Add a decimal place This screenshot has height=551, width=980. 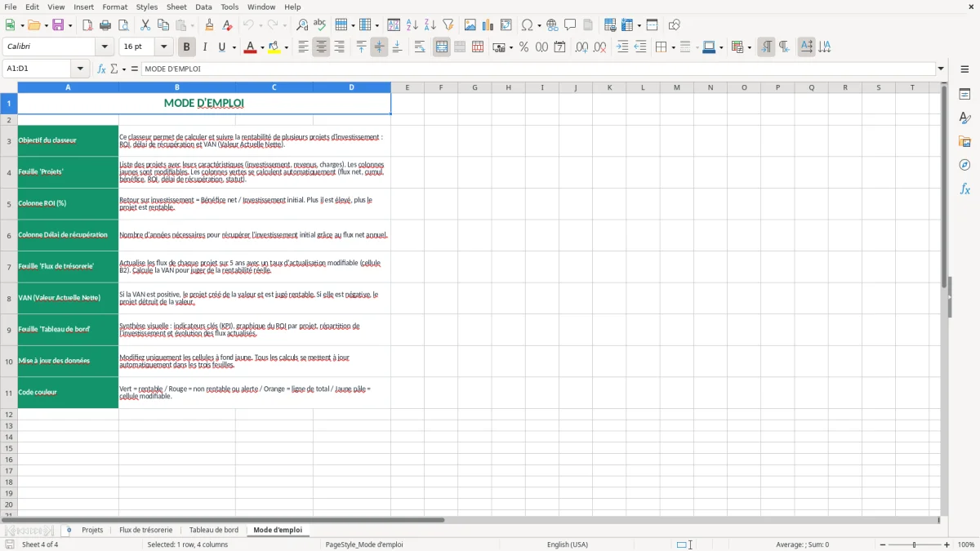tap(581, 47)
